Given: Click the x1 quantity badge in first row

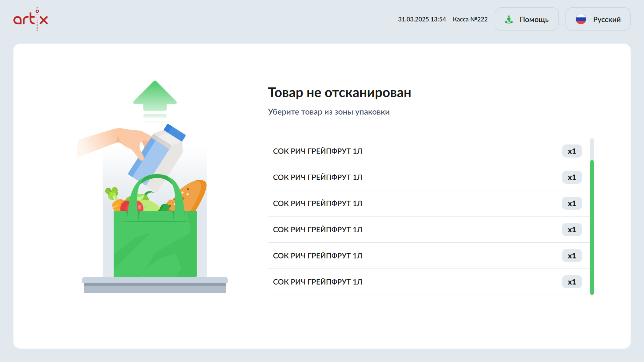Looking at the screenshot, I should pos(572,151).
